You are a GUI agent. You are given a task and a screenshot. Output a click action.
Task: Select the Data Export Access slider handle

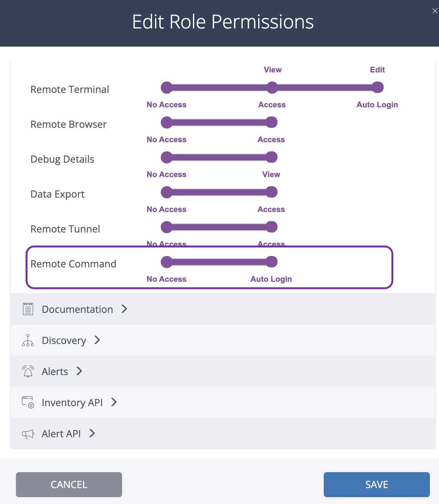point(271,192)
